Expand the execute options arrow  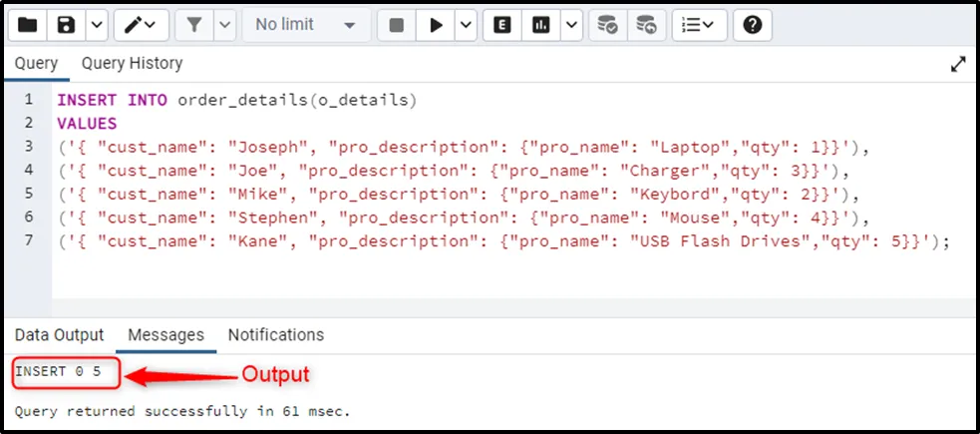coord(466,25)
